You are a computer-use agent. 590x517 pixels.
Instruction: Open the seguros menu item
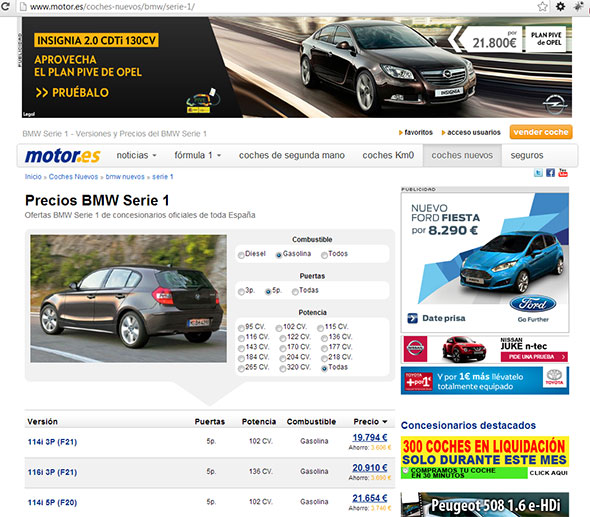pyautogui.click(x=527, y=155)
